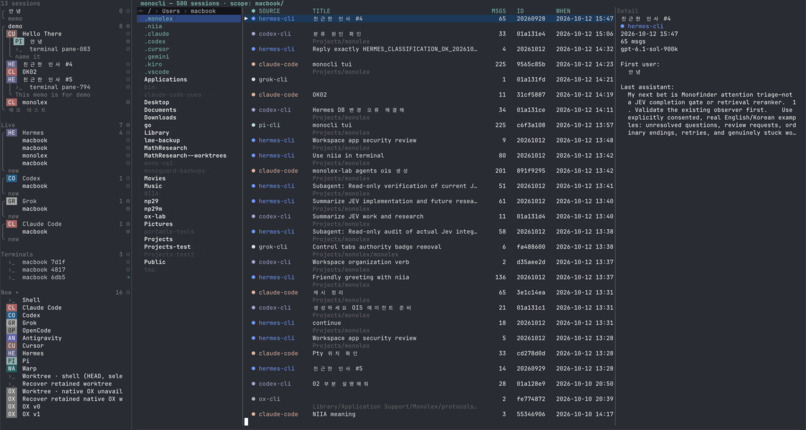Sort by the ID column header
806x430 pixels.
[520, 11]
